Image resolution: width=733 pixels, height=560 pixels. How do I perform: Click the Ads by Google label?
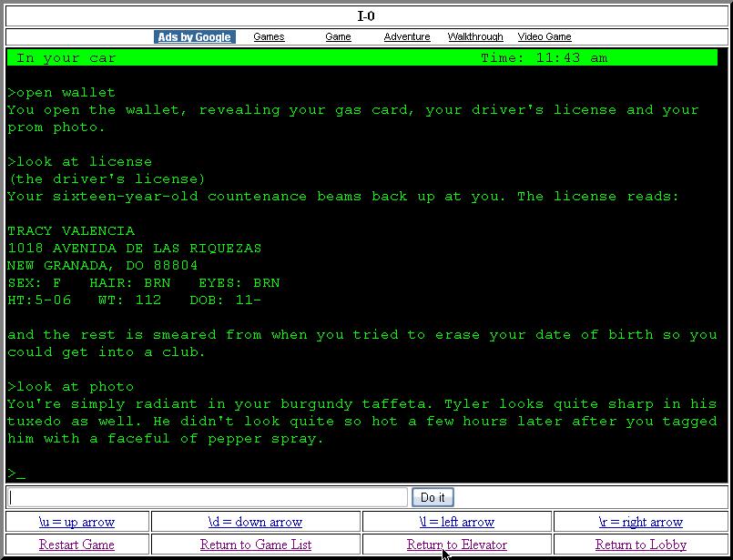tap(195, 37)
